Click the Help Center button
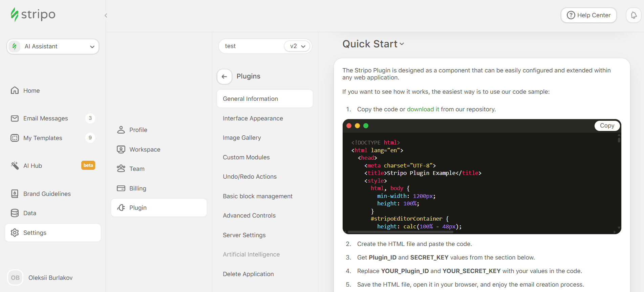644x292 pixels. click(x=588, y=15)
